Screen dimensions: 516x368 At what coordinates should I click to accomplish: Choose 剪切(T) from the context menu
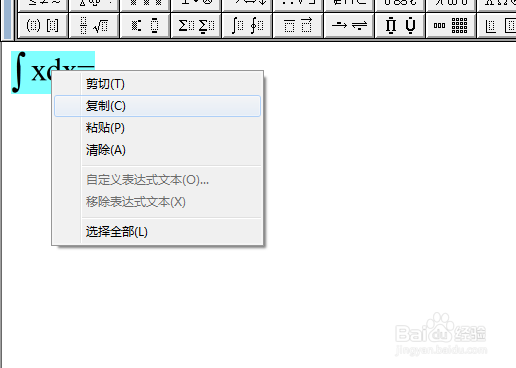click(157, 84)
